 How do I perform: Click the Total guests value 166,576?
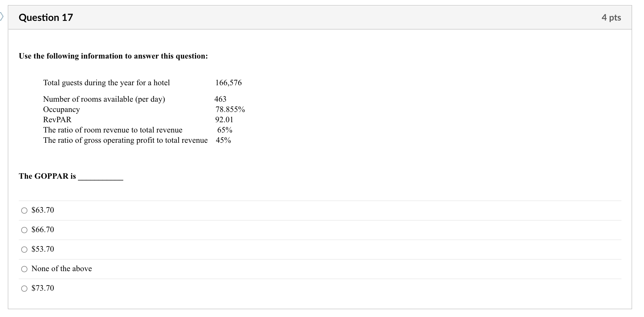pyautogui.click(x=228, y=83)
